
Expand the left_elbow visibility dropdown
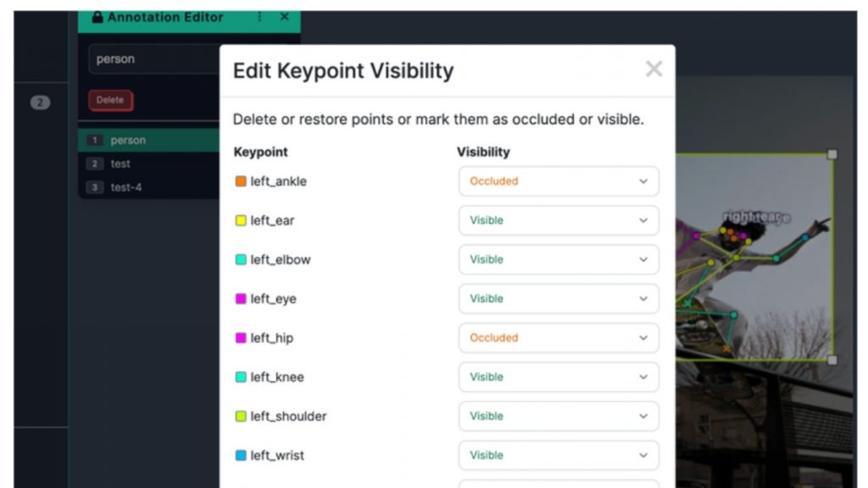[559, 259]
